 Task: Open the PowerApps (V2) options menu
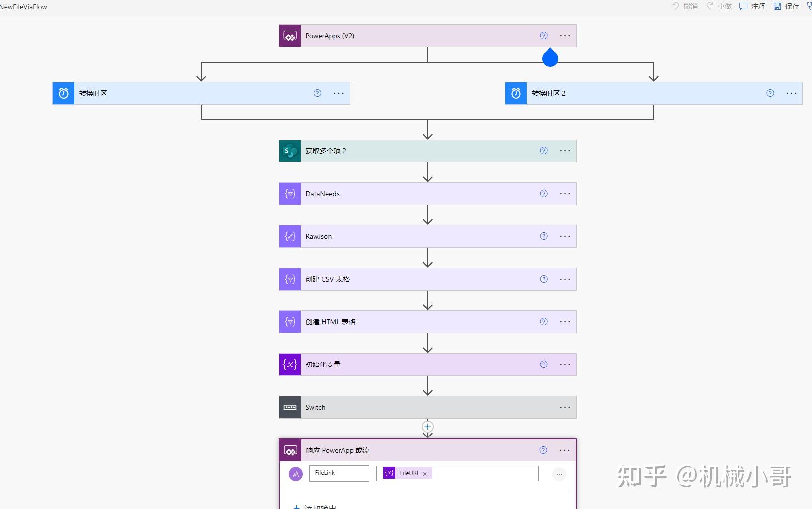click(x=565, y=35)
